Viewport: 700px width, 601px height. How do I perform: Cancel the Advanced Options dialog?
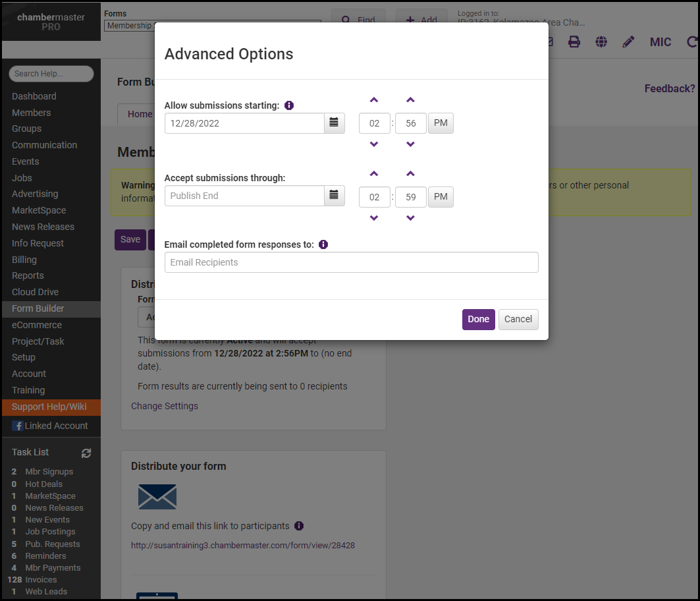click(x=518, y=319)
